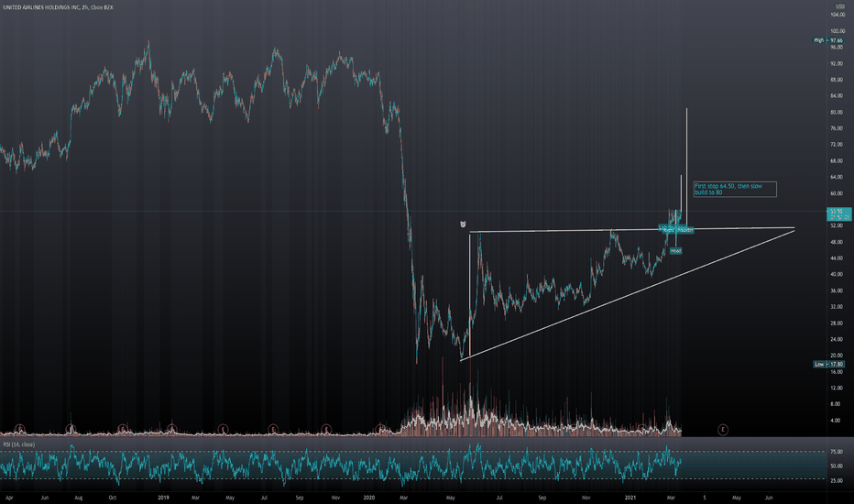Click the 40.00 price axis label

click(x=837, y=275)
